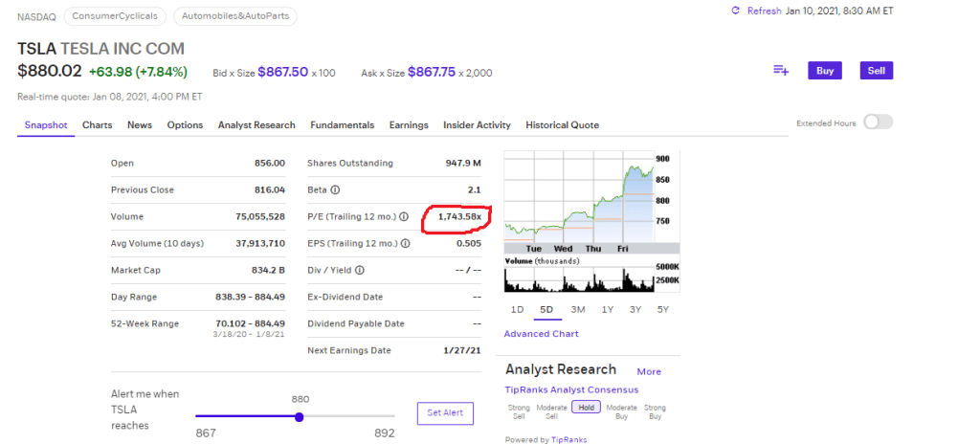Click the Refresh icon at top right
The width and height of the screenshot is (980, 444).
point(735,11)
